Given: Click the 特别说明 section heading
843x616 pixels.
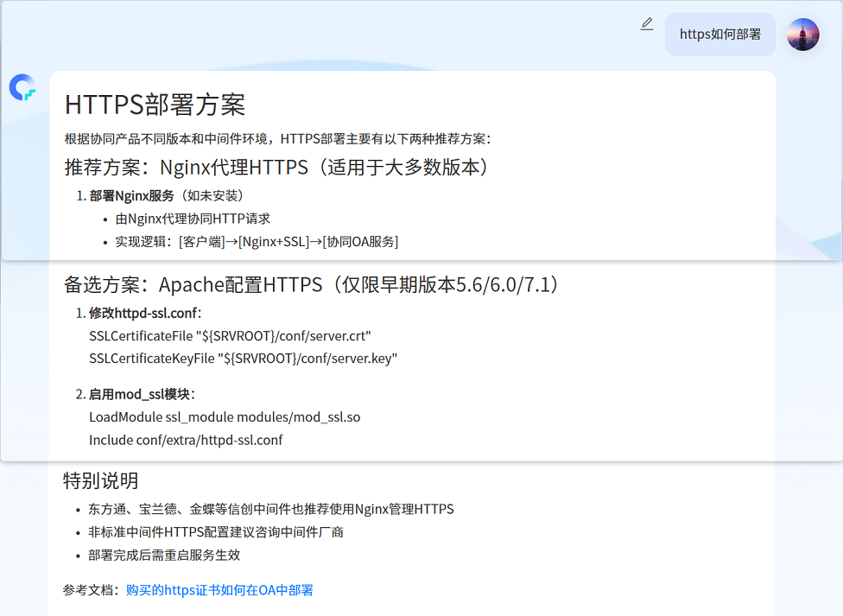Looking at the screenshot, I should pyautogui.click(x=101, y=480).
